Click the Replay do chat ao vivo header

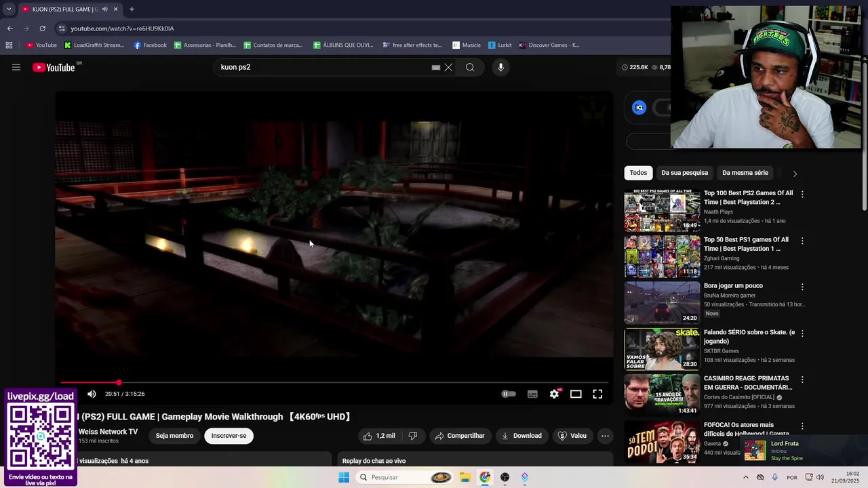click(374, 461)
